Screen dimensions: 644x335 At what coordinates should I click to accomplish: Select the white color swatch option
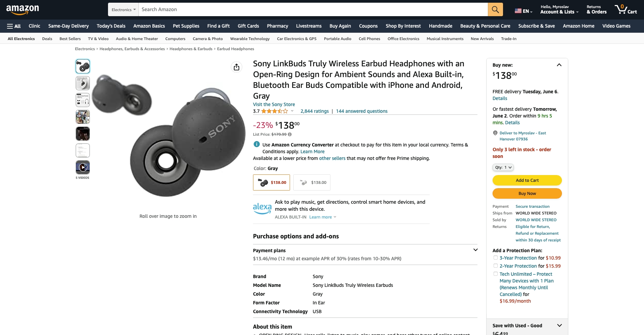pyautogui.click(x=312, y=182)
